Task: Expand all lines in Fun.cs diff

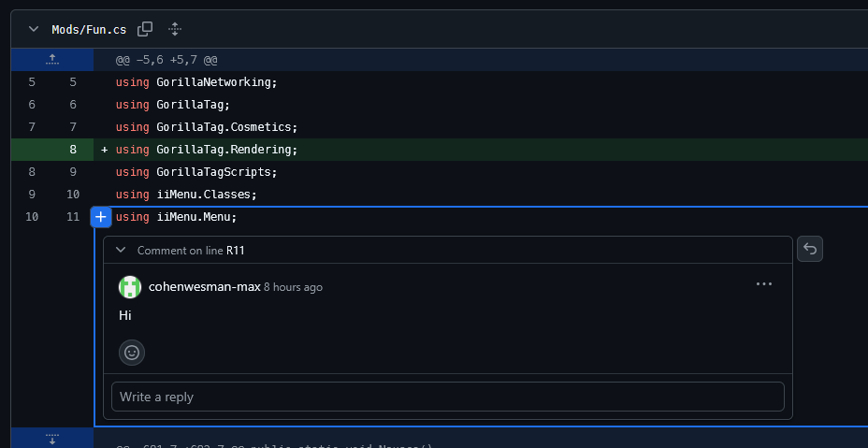Action: [175, 29]
